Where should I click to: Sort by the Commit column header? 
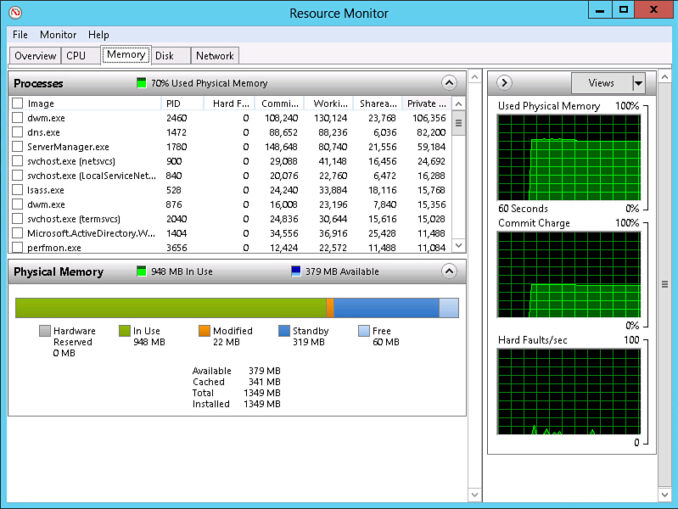click(x=279, y=103)
